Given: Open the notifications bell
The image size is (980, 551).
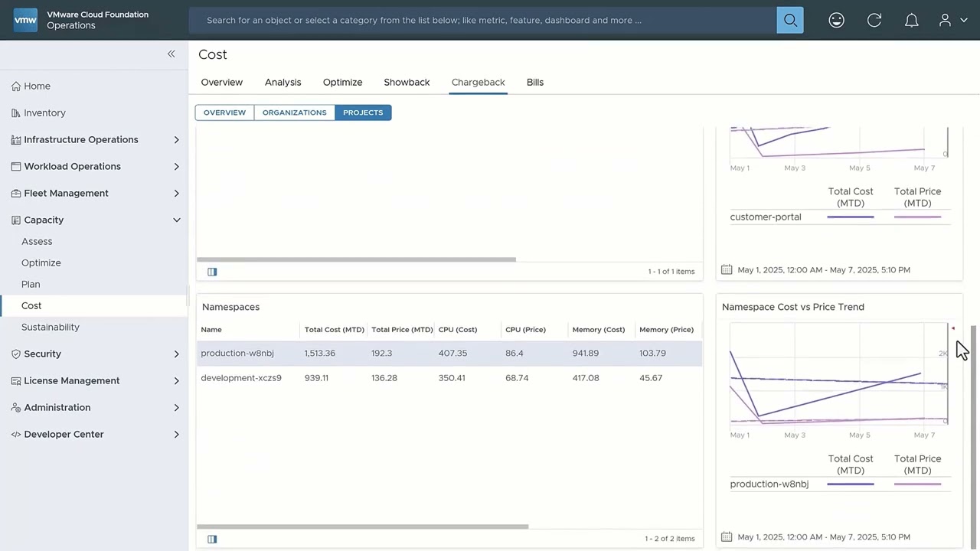Looking at the screenshot, I should pyautogui.click(x=911, y=21).
